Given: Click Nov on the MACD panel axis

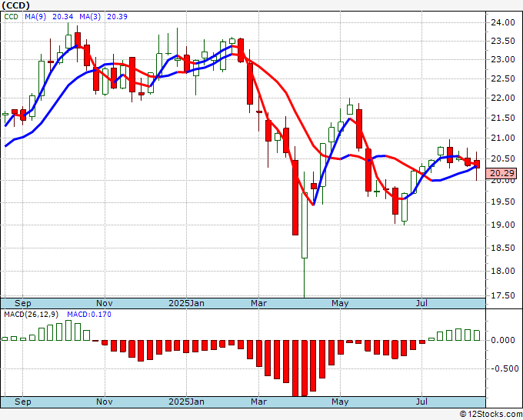Looking at the screenshot, I should pos(105,402).
